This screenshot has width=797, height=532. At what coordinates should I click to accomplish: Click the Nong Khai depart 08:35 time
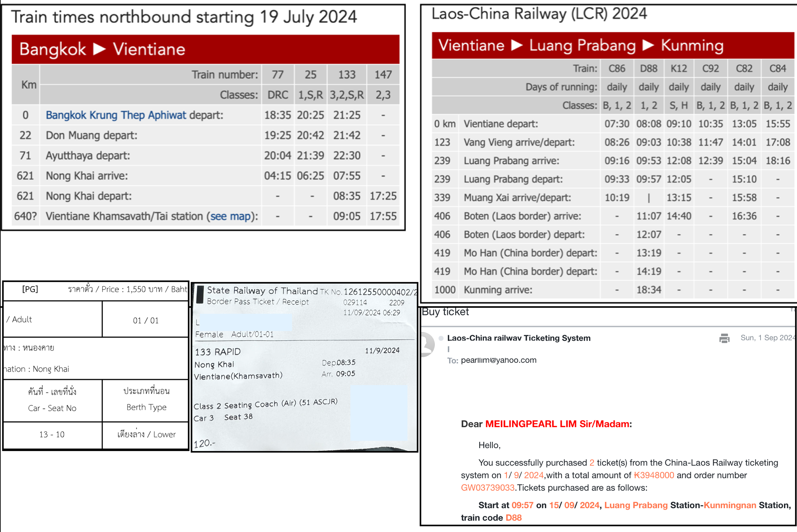pyautogui.click(x=346, y=196)
